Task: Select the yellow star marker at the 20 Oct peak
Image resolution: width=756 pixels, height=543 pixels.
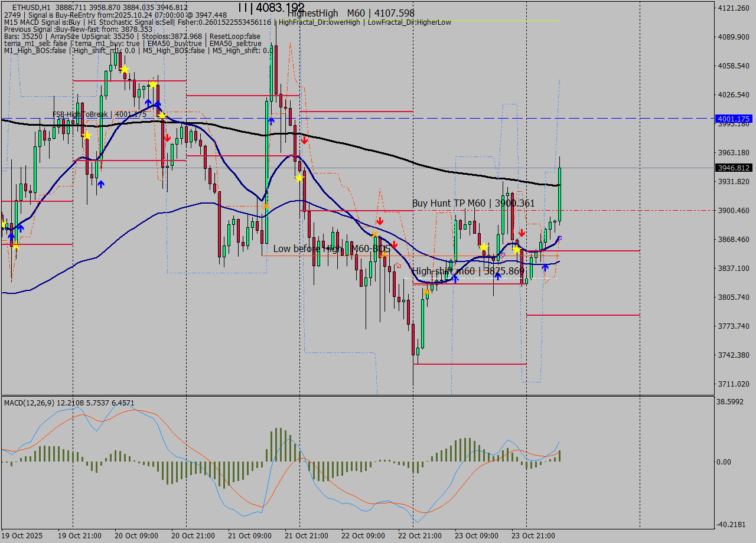Action: click(124, 70)
